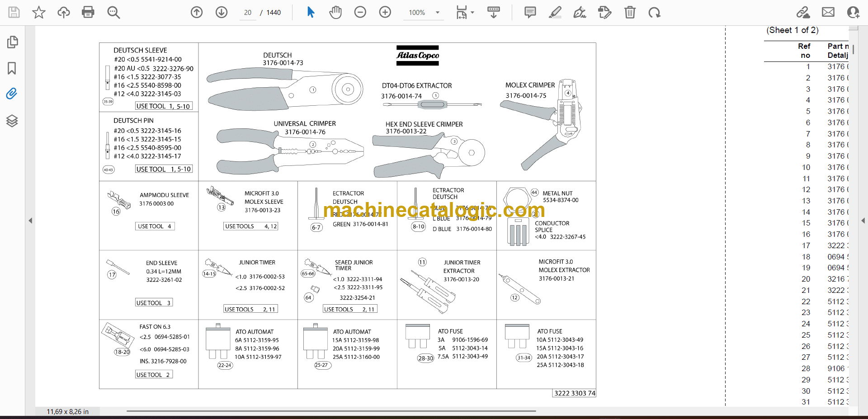Star this file as a favorite
Screen dimensions: 868x419
click(39, 12)
